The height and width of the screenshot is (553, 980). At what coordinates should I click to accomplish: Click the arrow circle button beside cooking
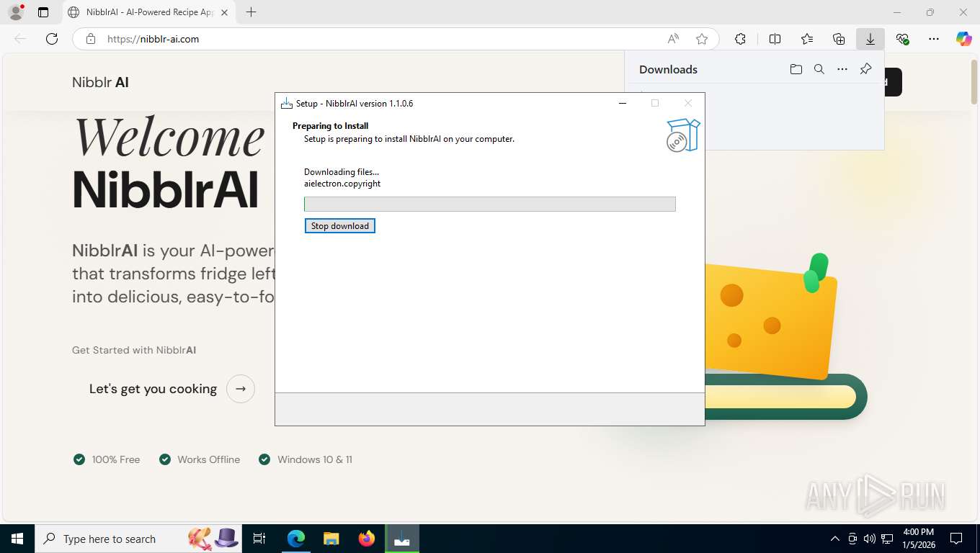point(241,389)
